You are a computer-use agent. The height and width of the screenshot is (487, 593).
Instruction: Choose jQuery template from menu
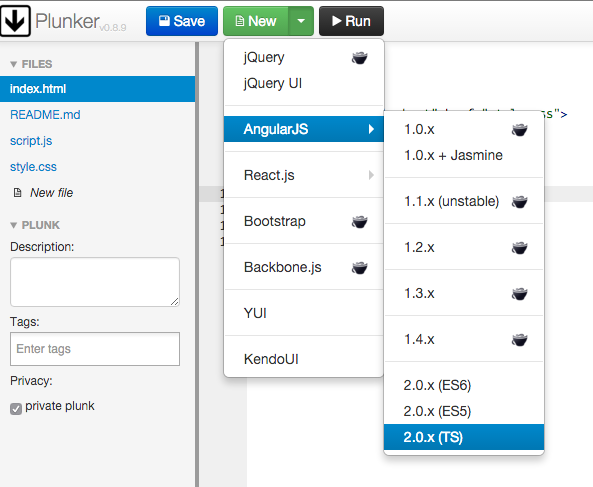click(304, 57)
